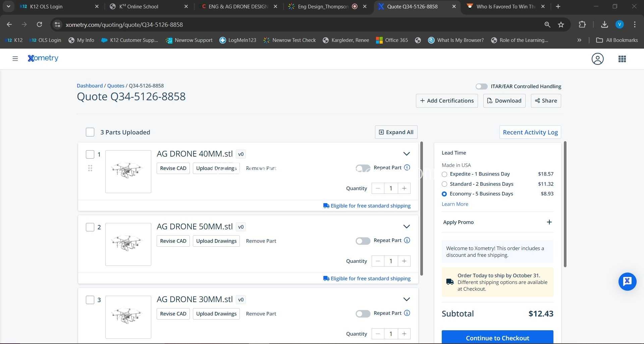Image resolution: width=644 pixels, height=344 pixels.
Task: Increase quantity for AG DRONE 40MM
Action: pyautogui.click(x=404, y=188)
